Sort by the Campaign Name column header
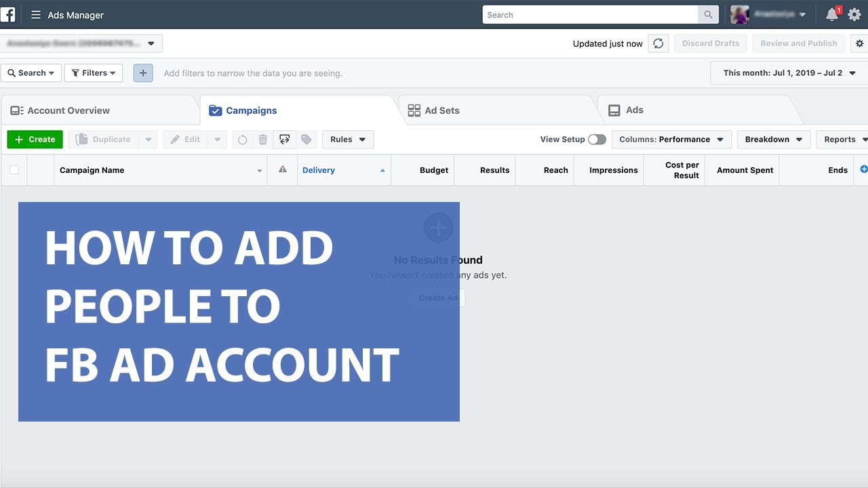 pyautogui.click(x=161, y=170)
